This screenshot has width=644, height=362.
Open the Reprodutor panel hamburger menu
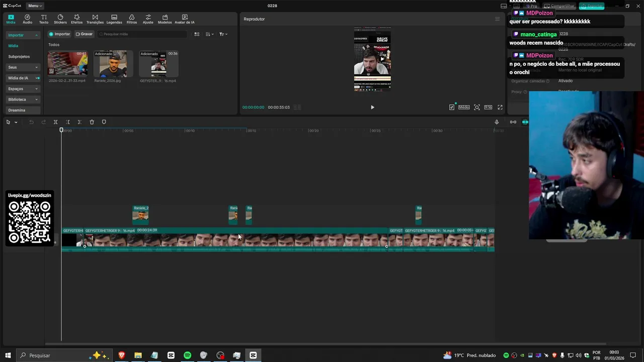[497, 19]
